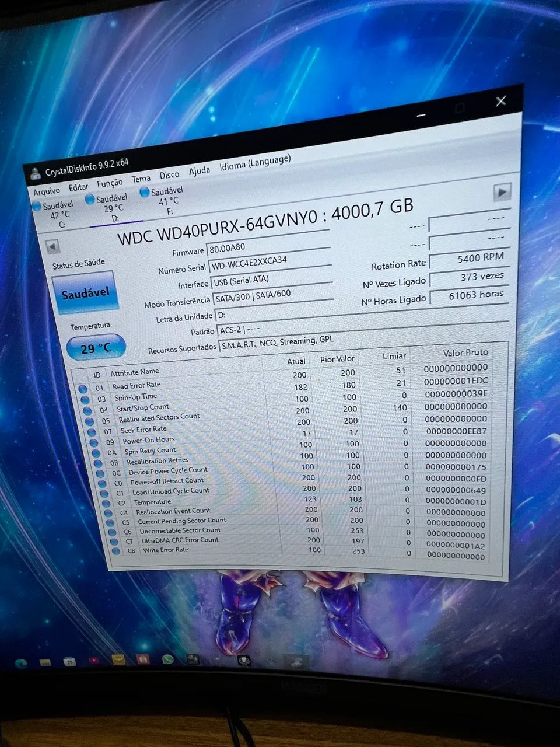Open WhatsApp from the taskbar
This screenshot has height=747, width=560.
point(168,659)
